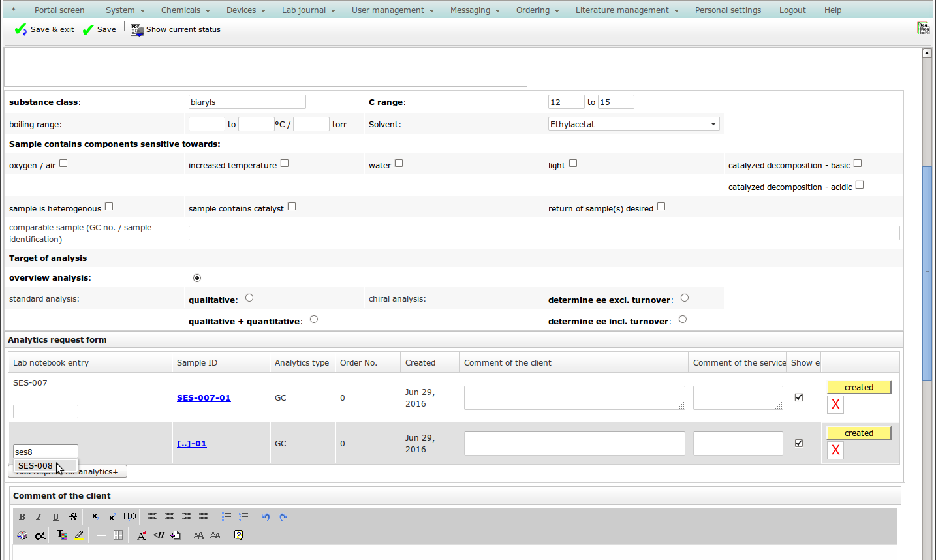Image resolution: width=936 pixels, height=560 pixels.
Task: Check sample contains catalyst
Action: point(292,206)
